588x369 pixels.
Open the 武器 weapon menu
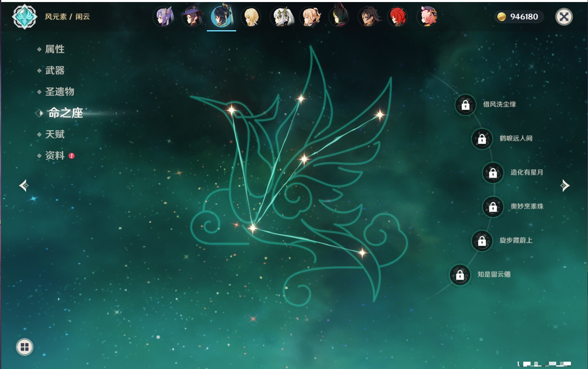(x=55, y=71)
